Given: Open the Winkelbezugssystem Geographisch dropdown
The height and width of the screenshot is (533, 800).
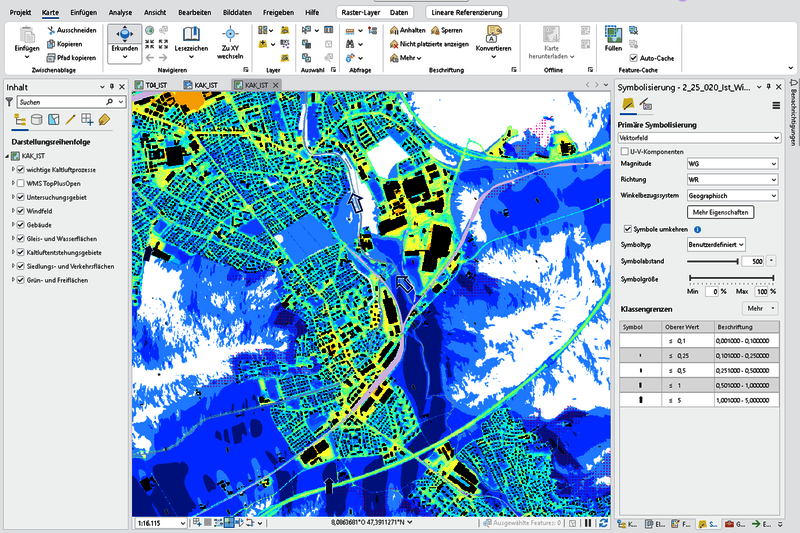Looking at the screenshot, I should [x=732, y=196].
